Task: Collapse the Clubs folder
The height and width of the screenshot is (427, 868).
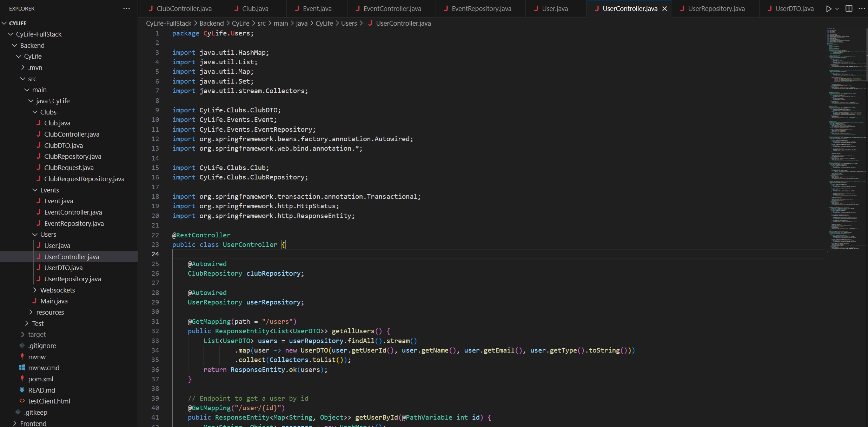Action: coord(48,112)
